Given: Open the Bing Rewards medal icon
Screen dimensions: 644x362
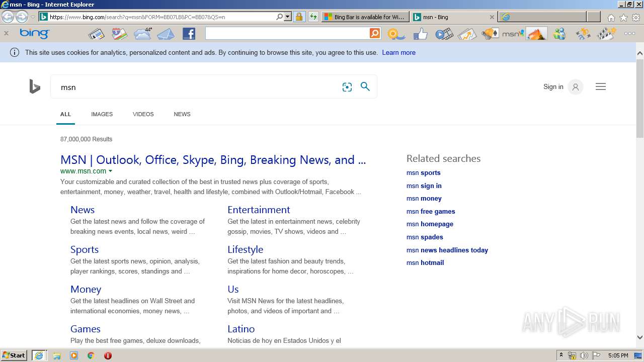Looking at the screenshot, I should [x=396, y=34].
